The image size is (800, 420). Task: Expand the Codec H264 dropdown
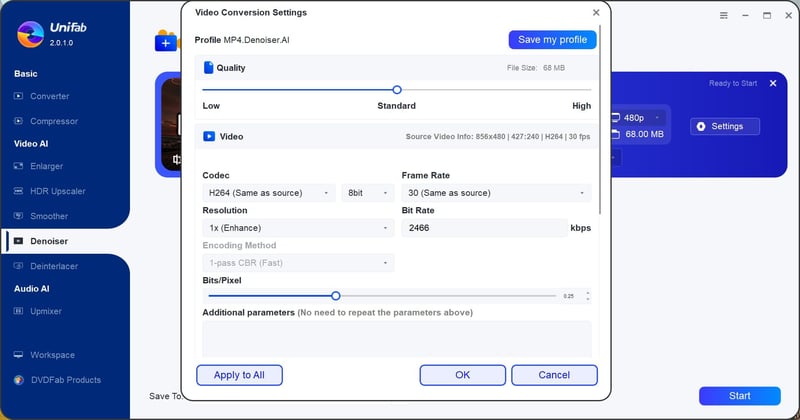point(268,193)
